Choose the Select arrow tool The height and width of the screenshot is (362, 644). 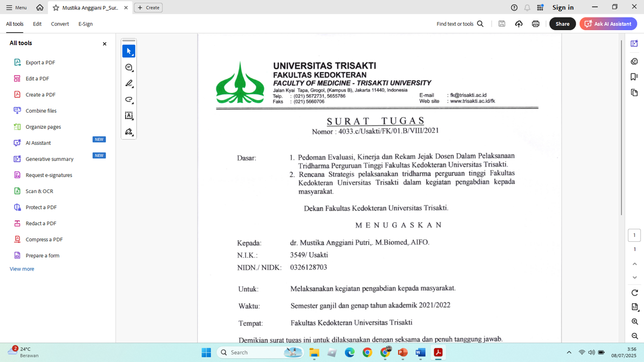pos(129,51)
